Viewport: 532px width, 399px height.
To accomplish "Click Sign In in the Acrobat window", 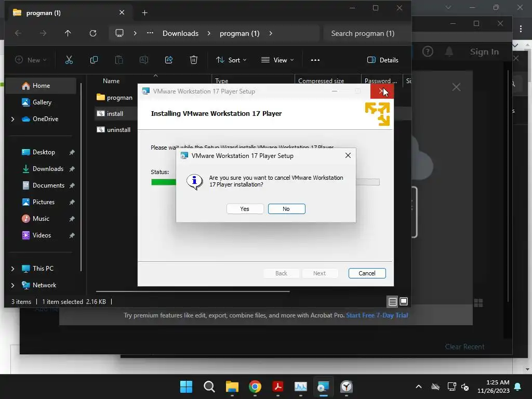I will pos(484,52).
